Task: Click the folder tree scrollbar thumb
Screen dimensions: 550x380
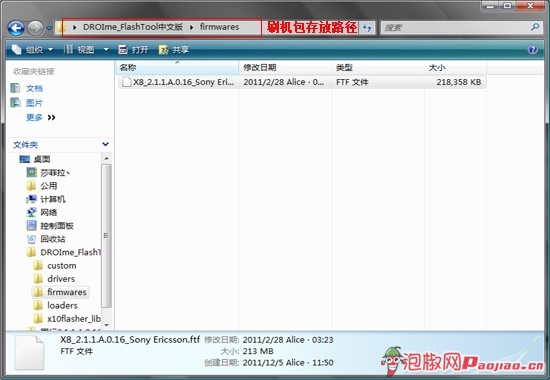Action: 107,236
